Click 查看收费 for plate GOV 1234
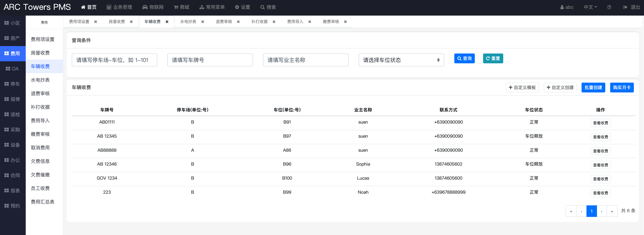644x235 pixels. (x=600, y=179)
